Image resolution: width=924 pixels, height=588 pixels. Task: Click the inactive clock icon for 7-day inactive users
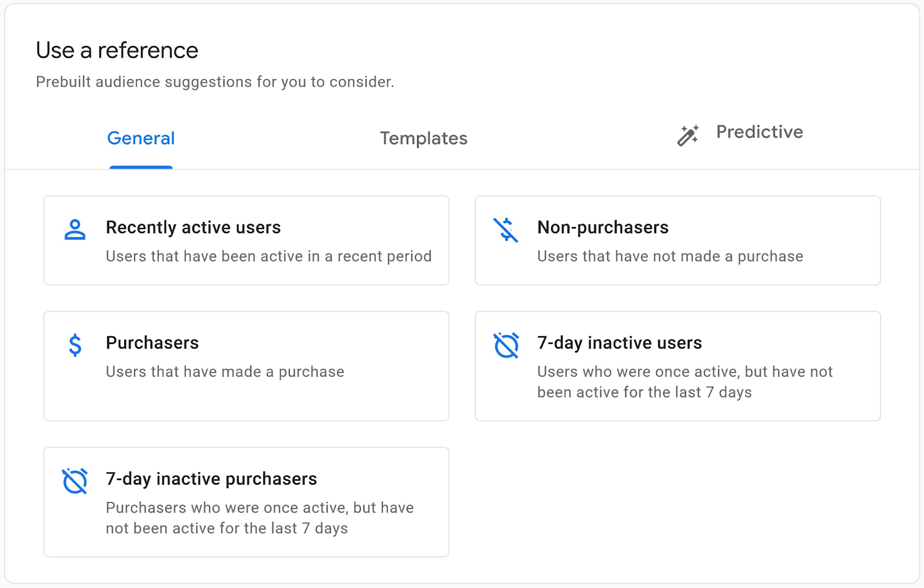[506, 344]
